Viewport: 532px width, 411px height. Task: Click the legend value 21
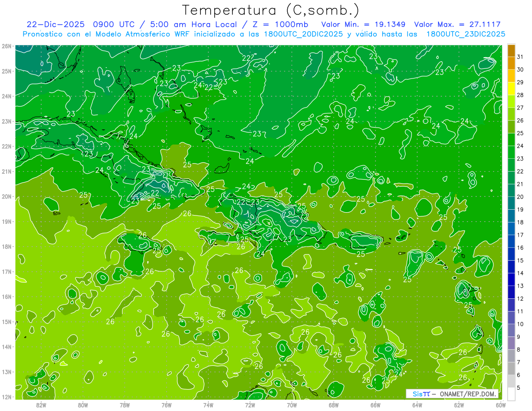coord(520,184)
